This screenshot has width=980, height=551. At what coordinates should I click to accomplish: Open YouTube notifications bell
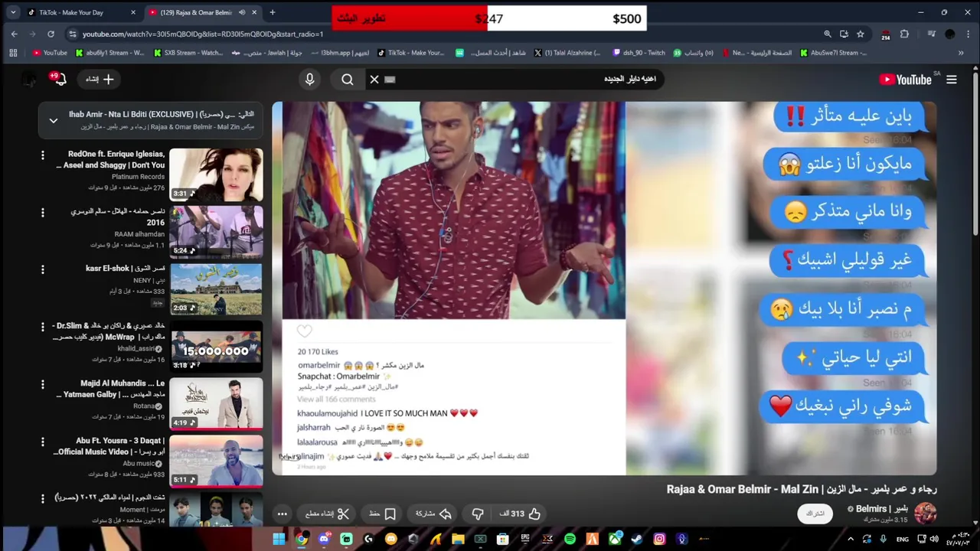pos(59,79)
